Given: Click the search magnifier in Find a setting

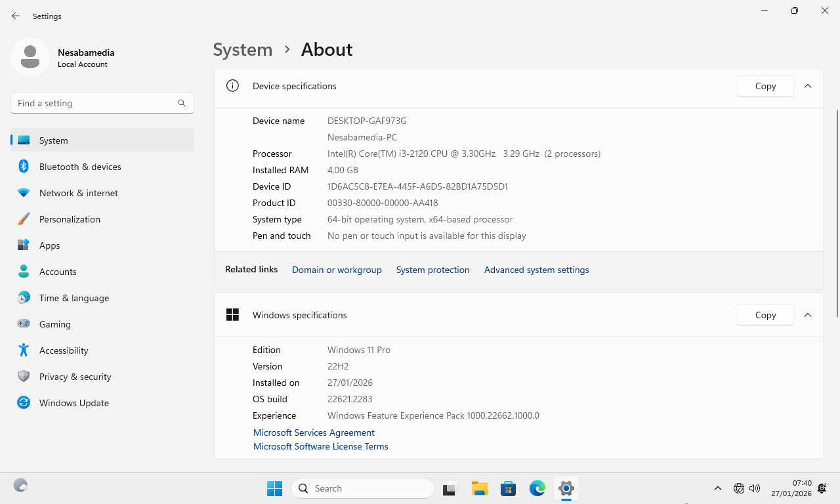Looking at the screenshot, I should [x=182, y=103].
